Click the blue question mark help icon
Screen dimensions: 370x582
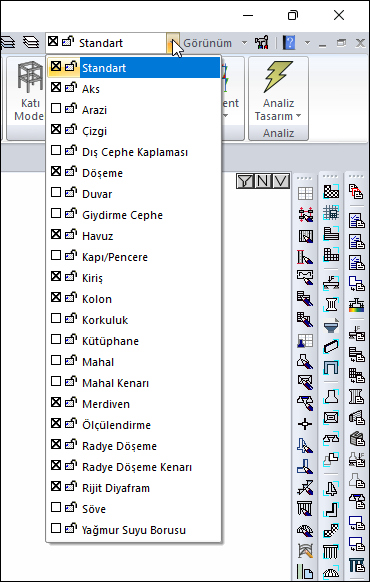pos(289,43)
